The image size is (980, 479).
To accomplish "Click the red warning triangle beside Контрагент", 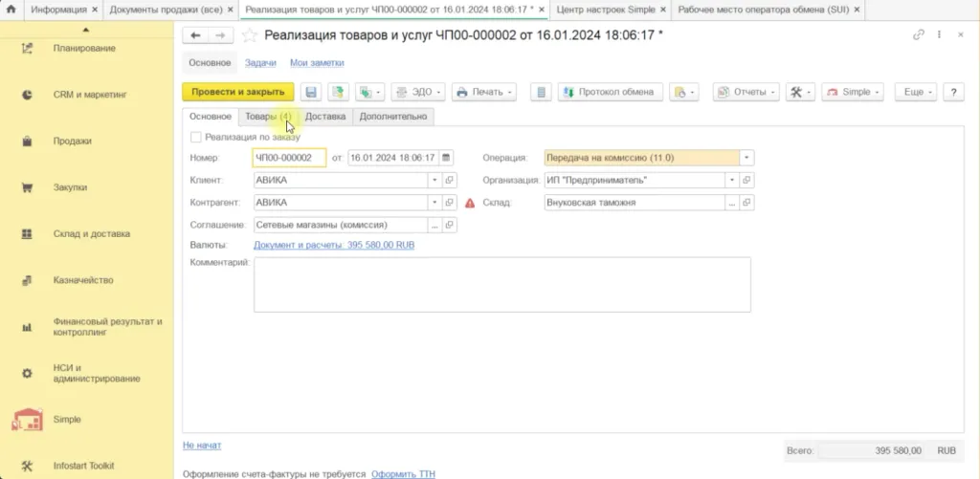I will coord(470,203).
